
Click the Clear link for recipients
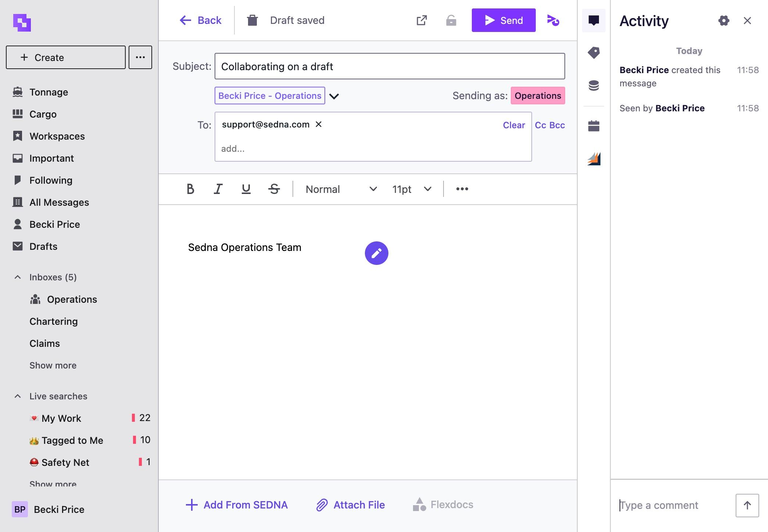[x=514, y=125]
